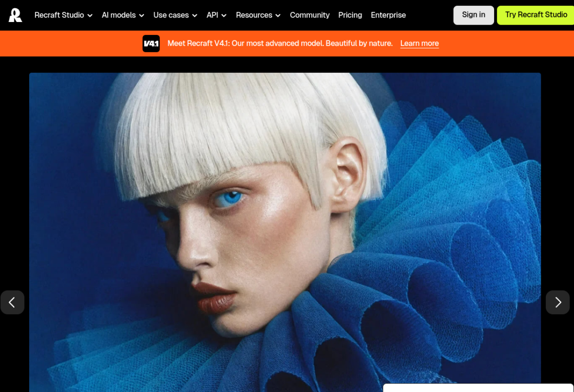Screen dimensions: 574x392
Task: Open the Enterprise page
Action: [x=388, y=15]
